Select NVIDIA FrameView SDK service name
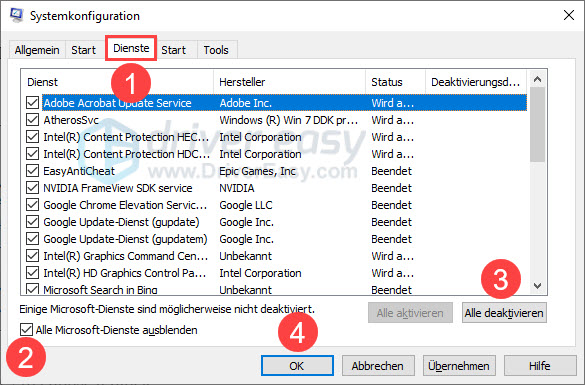The height and width of the screenshot is (385, 585). (x=118, y=188)
